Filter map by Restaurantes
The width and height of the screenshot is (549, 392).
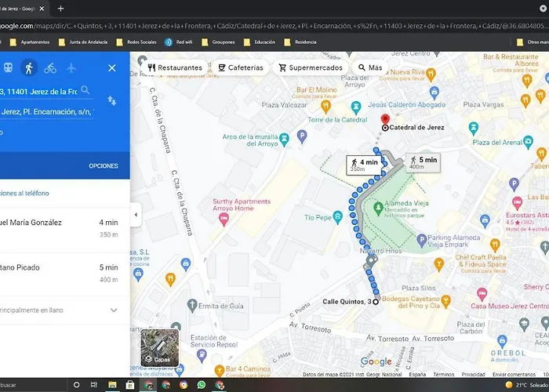tap(174, 67)
